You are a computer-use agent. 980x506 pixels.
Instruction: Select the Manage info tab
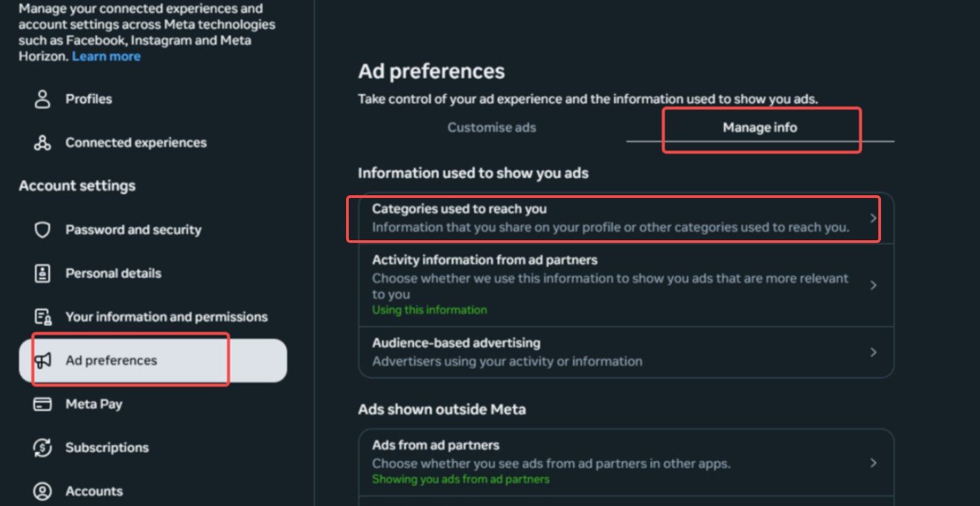click(759, 127)
